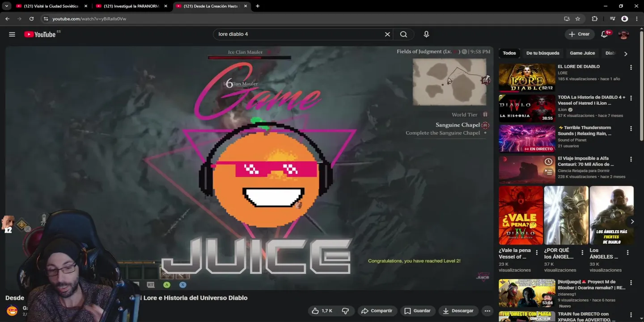Open the media control icon in toolbar

click(x=613, y=19)
